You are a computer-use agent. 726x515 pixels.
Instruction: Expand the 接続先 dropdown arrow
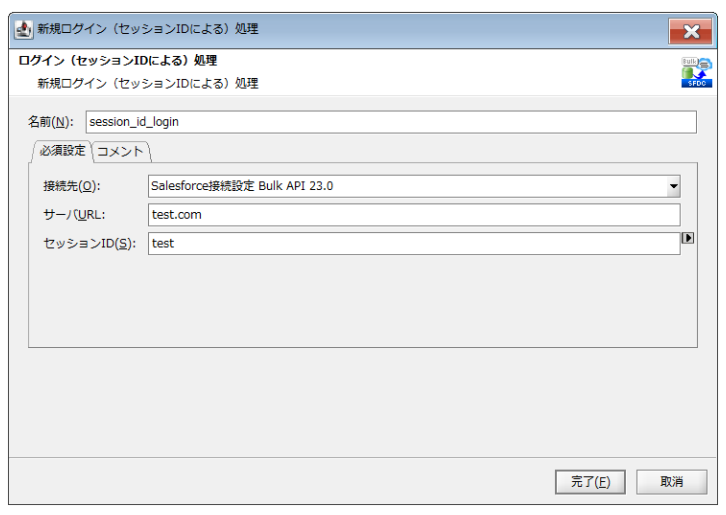[x=673, y=186]
